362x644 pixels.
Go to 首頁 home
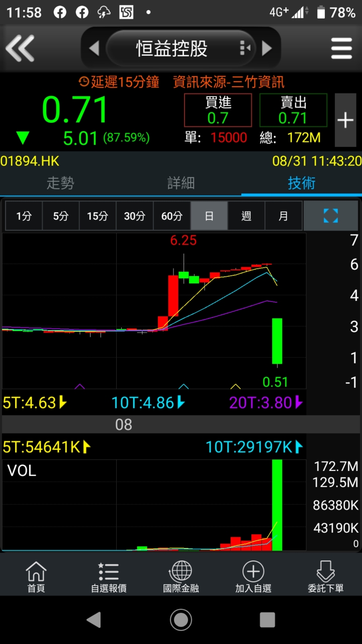(x=36, y=577)
